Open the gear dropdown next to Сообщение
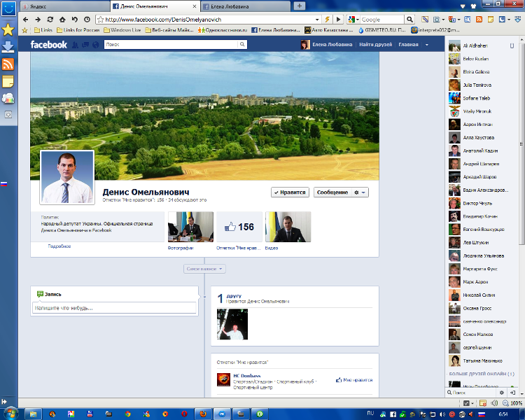 [x=360, y=192]
